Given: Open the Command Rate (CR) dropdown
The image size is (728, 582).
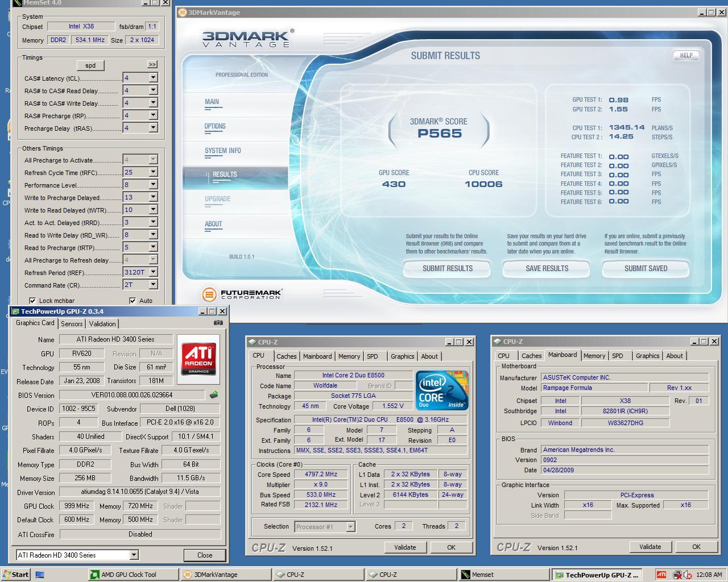Looking at the screenshot, I should point(153,285).
